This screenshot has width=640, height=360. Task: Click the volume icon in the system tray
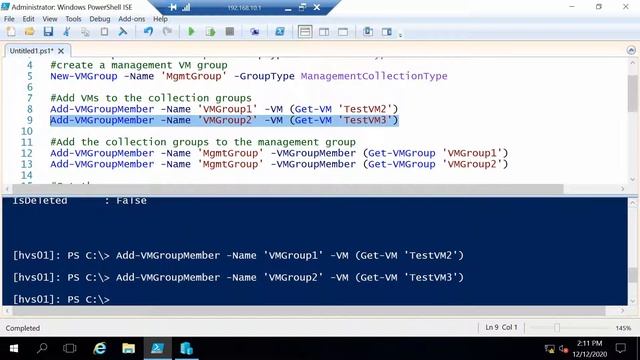pyautogui.click(x=564, y=349)
